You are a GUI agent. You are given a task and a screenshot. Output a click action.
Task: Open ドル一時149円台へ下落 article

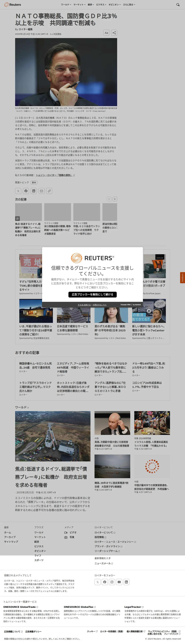point(149,368)
